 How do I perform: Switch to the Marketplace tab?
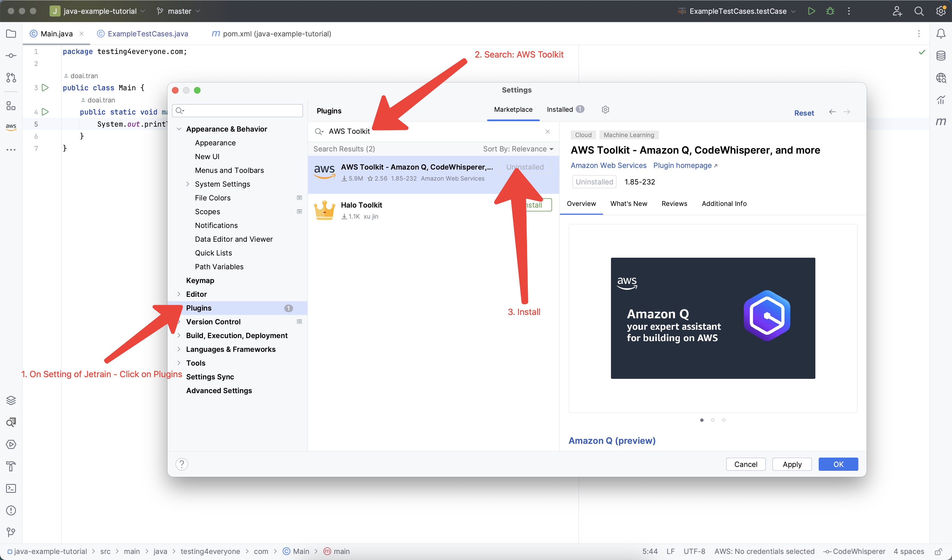tap(513, 110)
